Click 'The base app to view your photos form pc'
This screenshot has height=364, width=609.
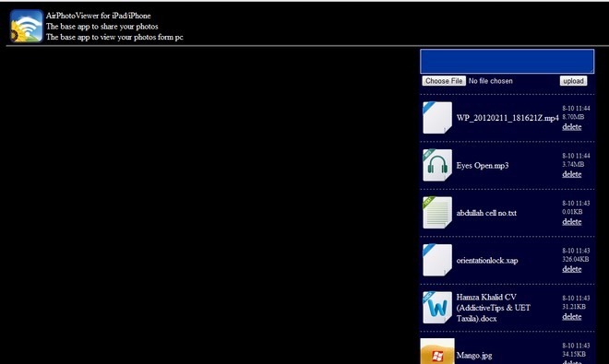[114, 37]
